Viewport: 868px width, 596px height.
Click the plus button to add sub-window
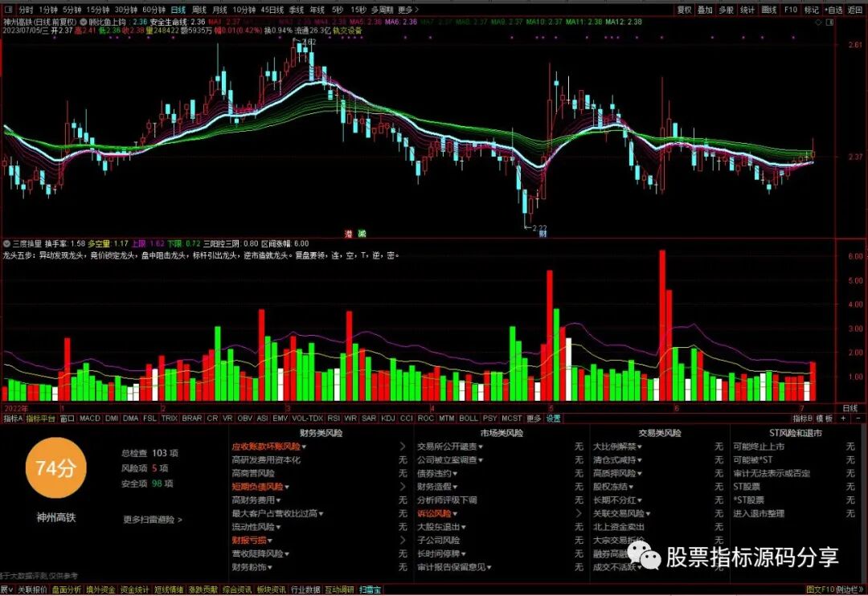pyautogui.click(x=844, y=418)
